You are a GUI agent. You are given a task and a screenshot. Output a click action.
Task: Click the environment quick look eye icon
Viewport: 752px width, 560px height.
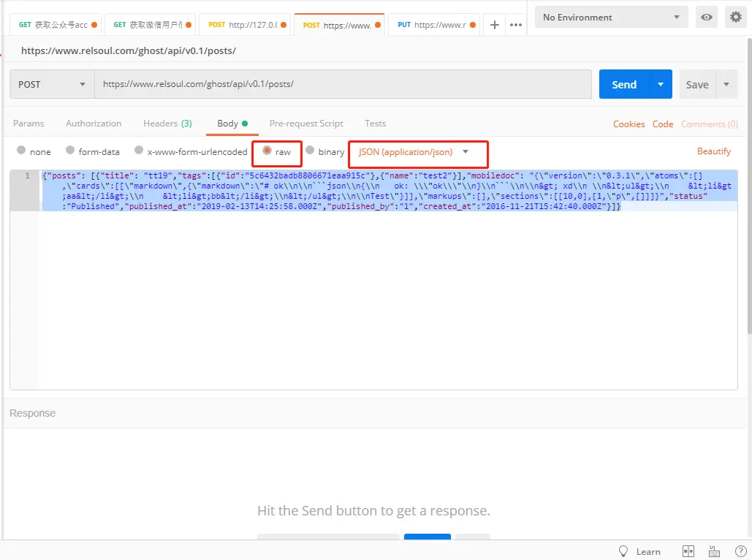pyautogui.click(x=707, y=18)
